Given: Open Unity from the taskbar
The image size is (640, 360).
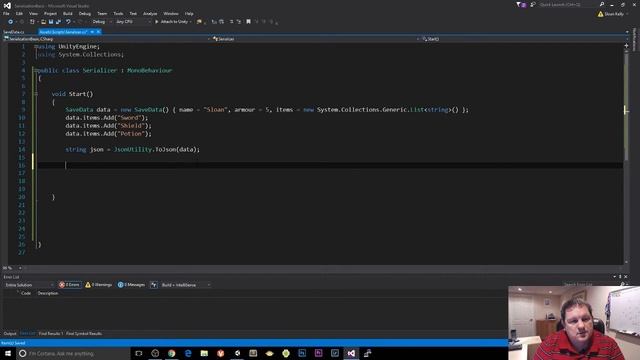Looking at the screenshot, I should coord(237,353).
